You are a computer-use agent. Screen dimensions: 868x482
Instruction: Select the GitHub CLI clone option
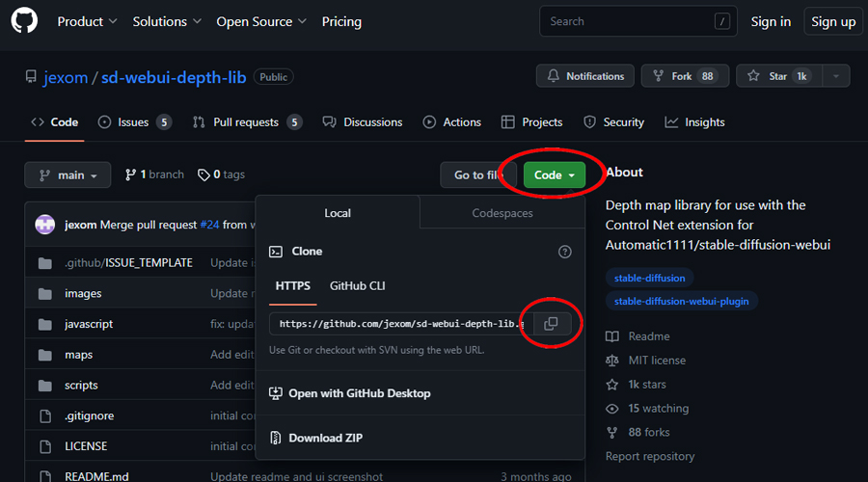pyautogui.click(x=358, y=286)
